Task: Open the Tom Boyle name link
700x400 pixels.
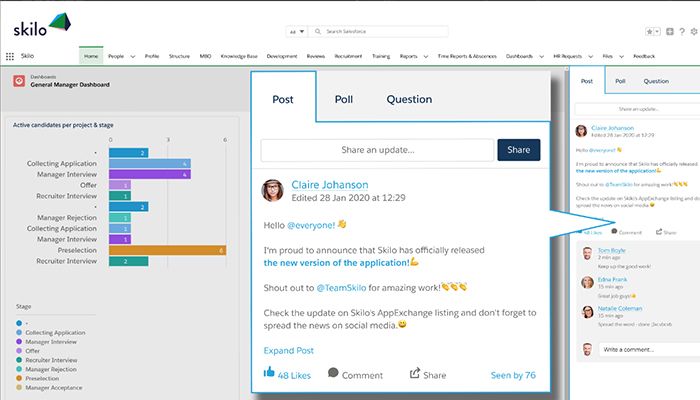Action: [x=612, y=250]
